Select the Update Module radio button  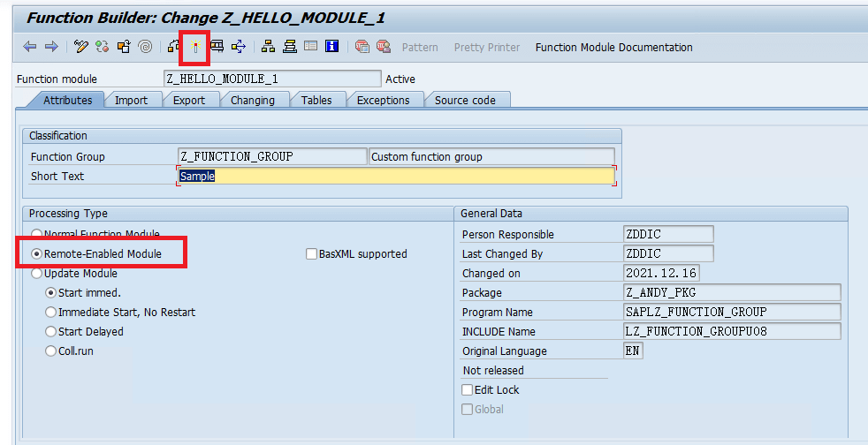click(x=37, y=274)
